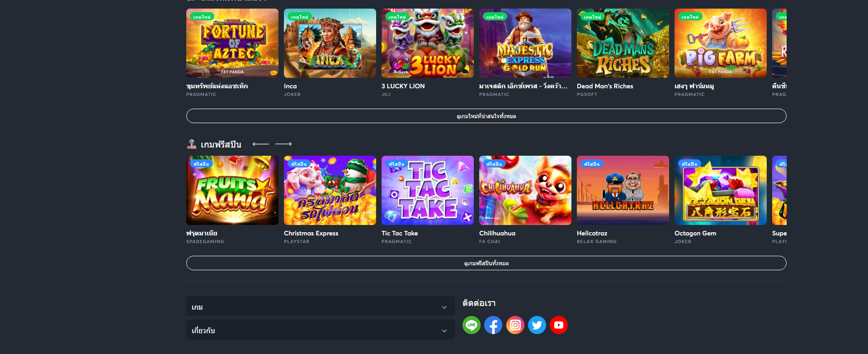Image resolution: width=868 pixels, height=354 pixels.
Task: Open the 3 Lucky Lion game thumbnail
Action: click(x=428, y=43)
